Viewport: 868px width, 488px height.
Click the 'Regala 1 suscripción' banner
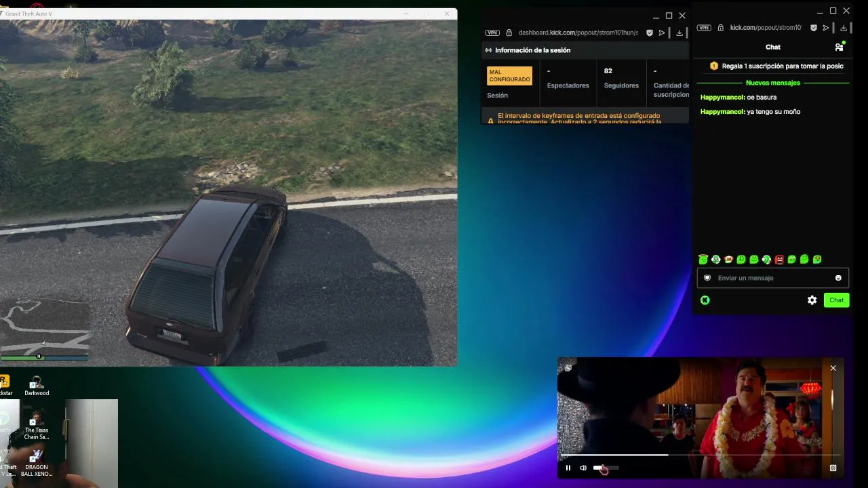(x=777, y=66)
